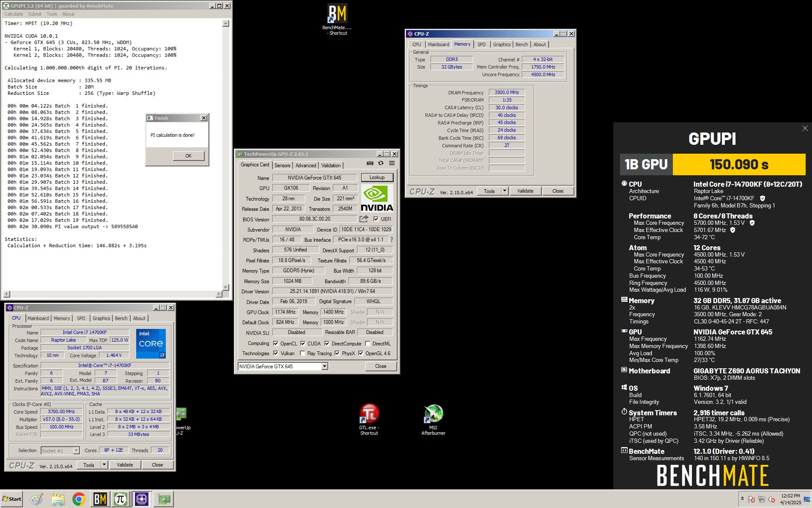Screen dimensions: 812x508
Task: Click the GPUPI vertical scrollbar down arrow
Action: pos(226,287)
